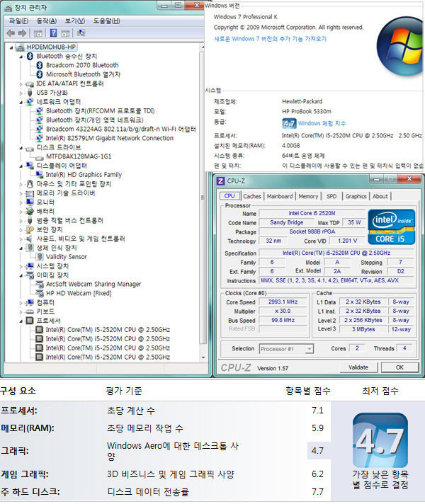Click the Device Manager vertical scrollbar
This screenshot has width=425, height=504.
point(203,197)
